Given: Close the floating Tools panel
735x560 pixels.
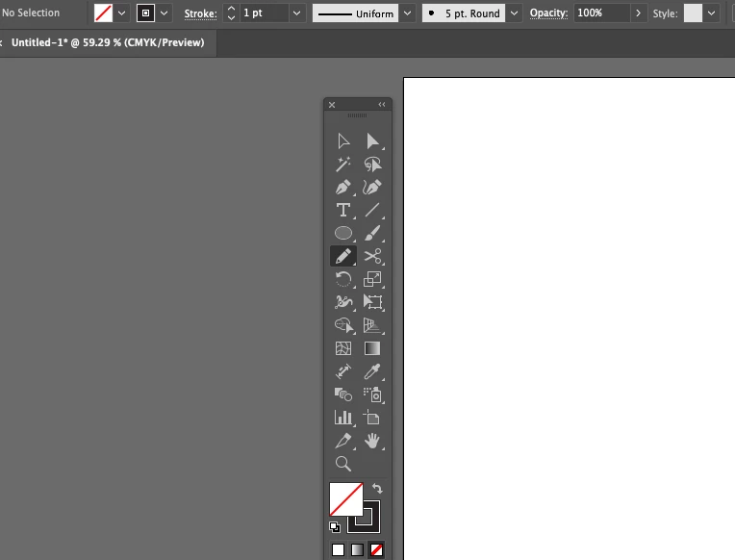Looking at the screenshot, I should (332, 105).
